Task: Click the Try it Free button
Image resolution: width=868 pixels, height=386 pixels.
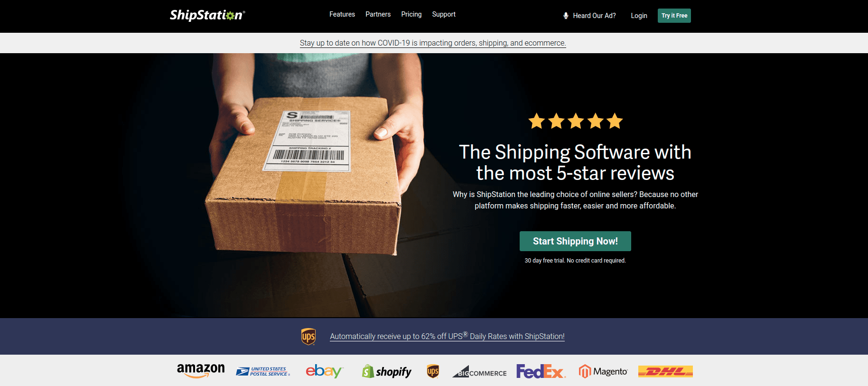Action: pos(674,16)
